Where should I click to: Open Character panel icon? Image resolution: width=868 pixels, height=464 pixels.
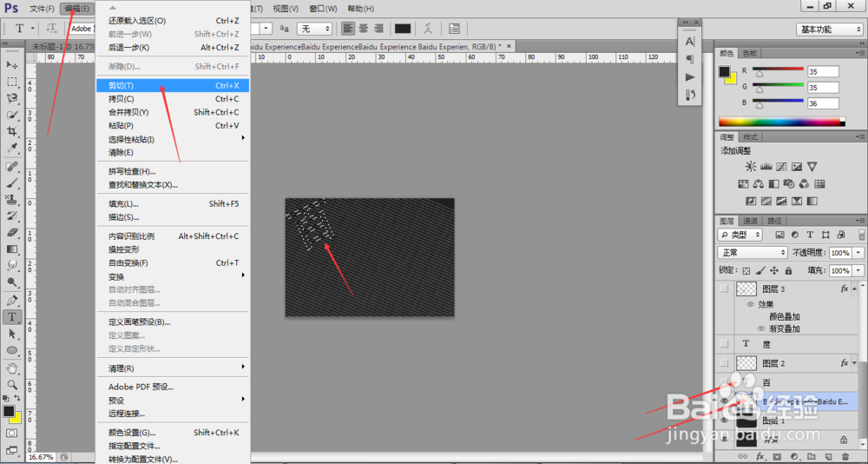pos(690,42)
